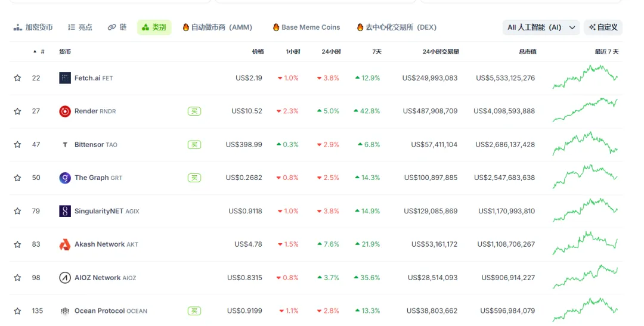Click the Ocean Protocol logo icon
This screenshot has height=326, width=644.
[x=65, y=311]
